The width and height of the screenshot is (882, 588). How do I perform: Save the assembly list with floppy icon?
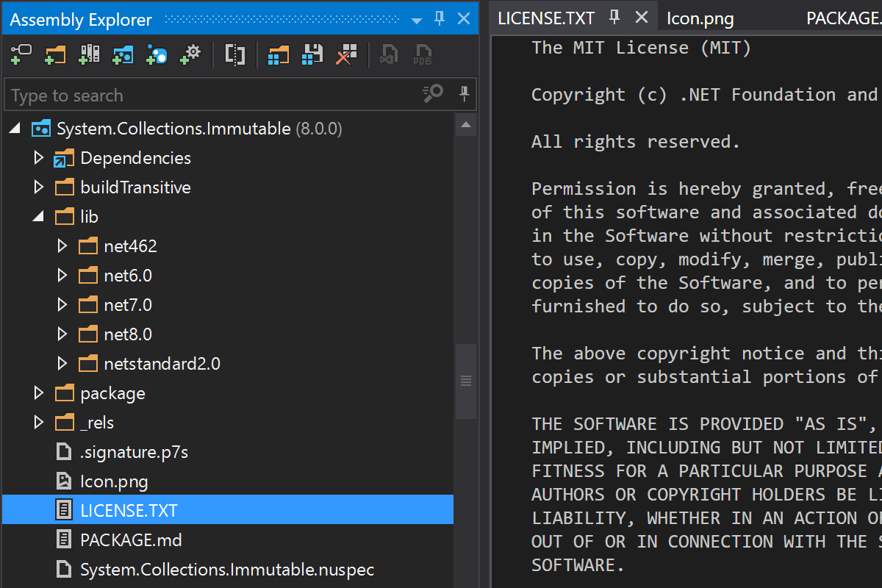click(312, 54)
